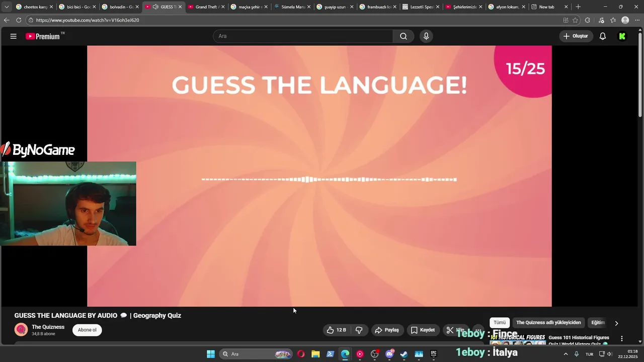This screenshot has height=362, width=644.
Task: Focus the YouTube Ara search field
Action: pyautogui.click(x=303, y=36)
